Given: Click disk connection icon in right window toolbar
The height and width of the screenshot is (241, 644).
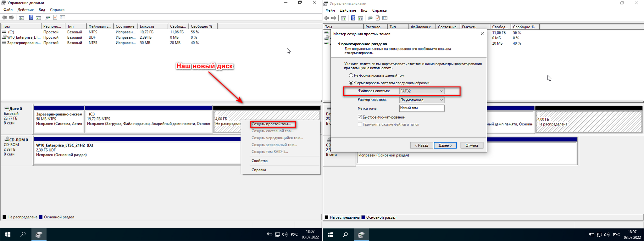Looking at the screenshot, I should [x=370, y=18].
